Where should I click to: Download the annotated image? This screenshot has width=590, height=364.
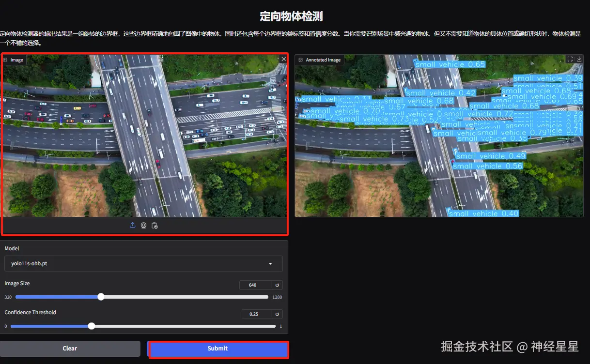579,59
